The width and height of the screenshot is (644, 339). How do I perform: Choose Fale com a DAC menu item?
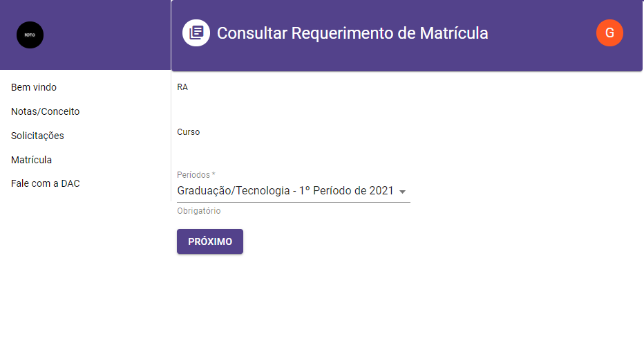(45, 183)
